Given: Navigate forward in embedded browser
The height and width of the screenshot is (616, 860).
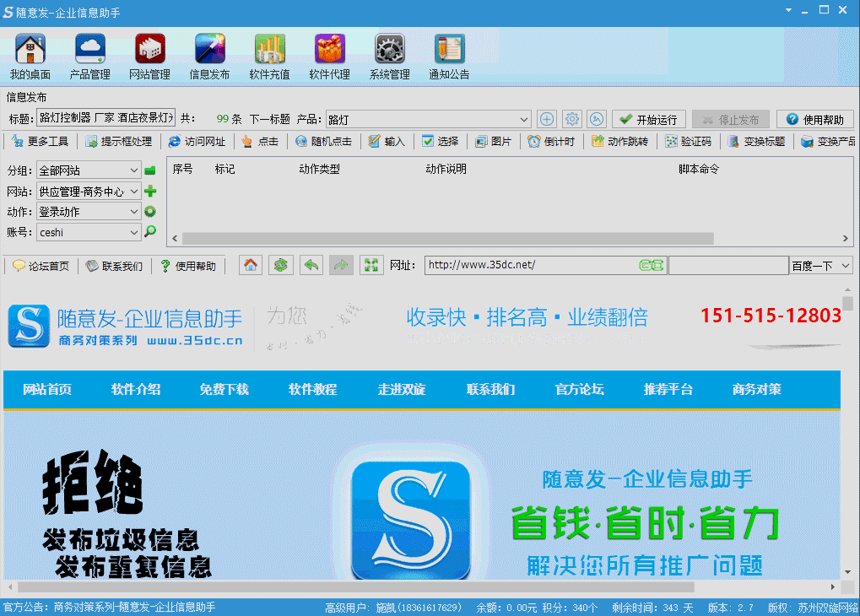Looking at the screenshot, I should pyautogui.click(x=341, y=266).
